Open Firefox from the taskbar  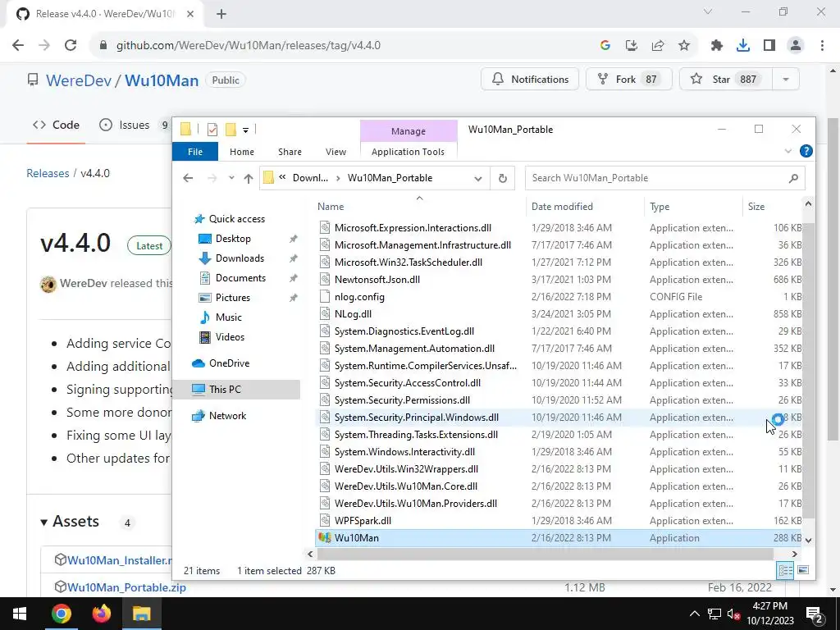[101, 614]
